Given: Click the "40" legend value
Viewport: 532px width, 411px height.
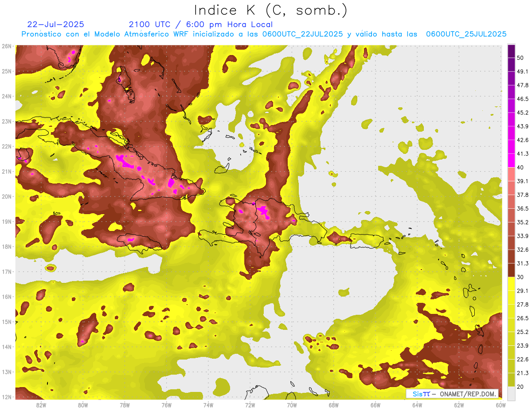Looking at the screenshot, I should click(520, 167).
